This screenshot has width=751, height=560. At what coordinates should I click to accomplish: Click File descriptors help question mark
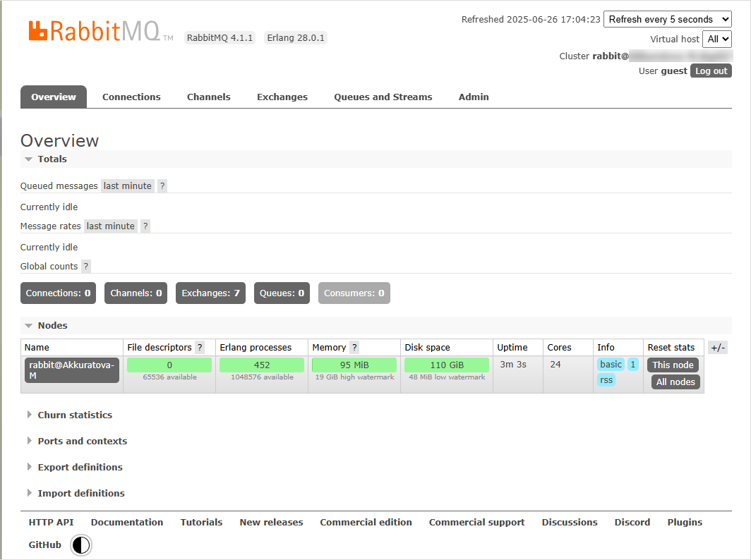pyautogui.click(x=200, y=348)
